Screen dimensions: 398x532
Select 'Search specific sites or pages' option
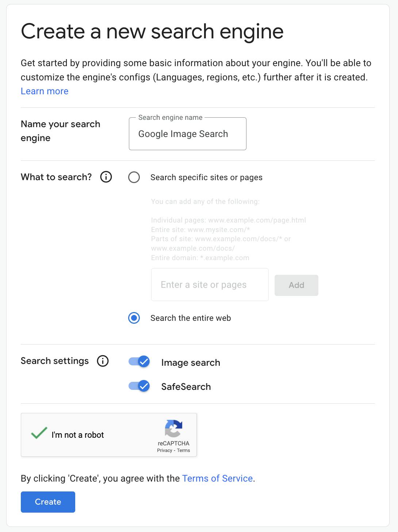pyautogui.click(x=134, y=177)
